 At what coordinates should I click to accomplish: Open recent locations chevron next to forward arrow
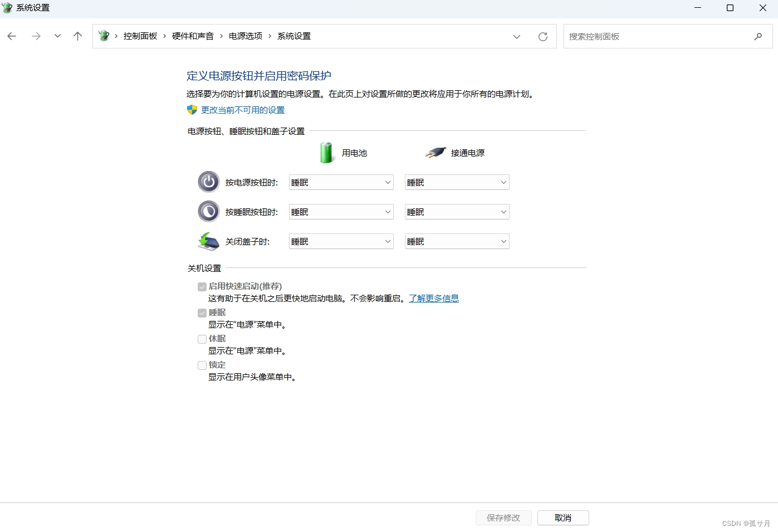57,36
